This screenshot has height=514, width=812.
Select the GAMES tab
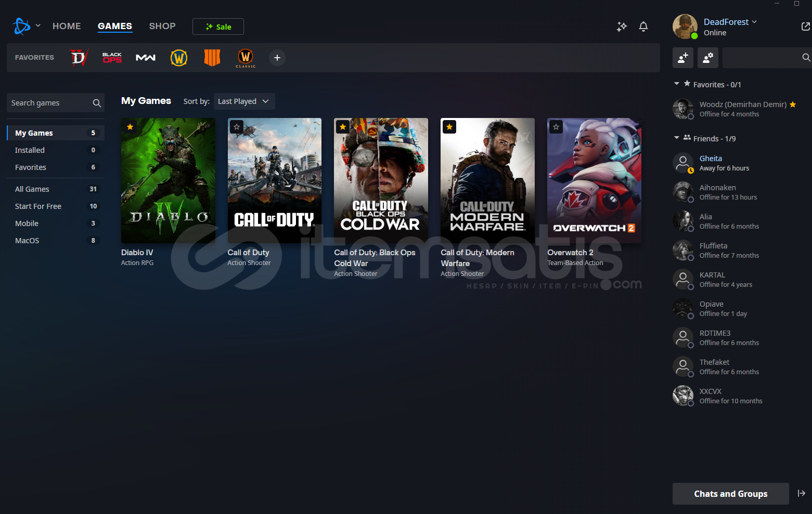click(x=115, y=26)
